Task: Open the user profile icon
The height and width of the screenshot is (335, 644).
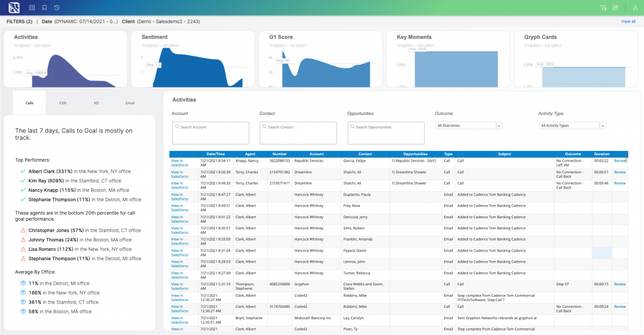Action: point(635,8)
